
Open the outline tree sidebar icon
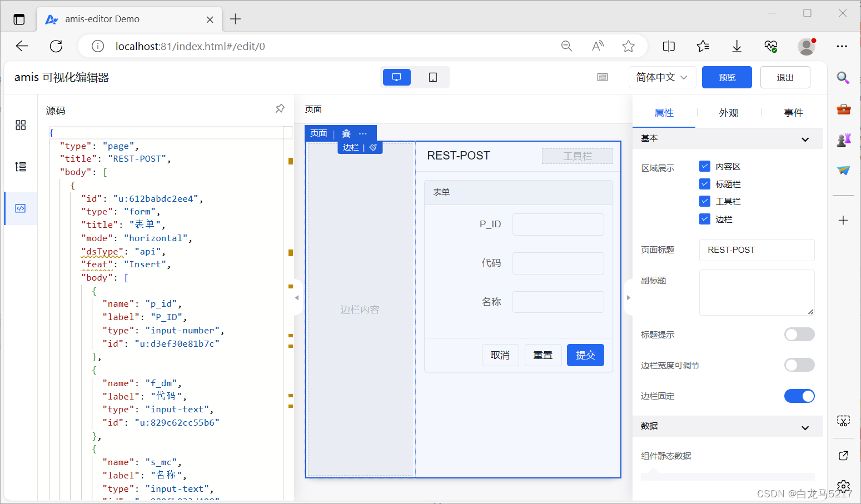[21, 167]
